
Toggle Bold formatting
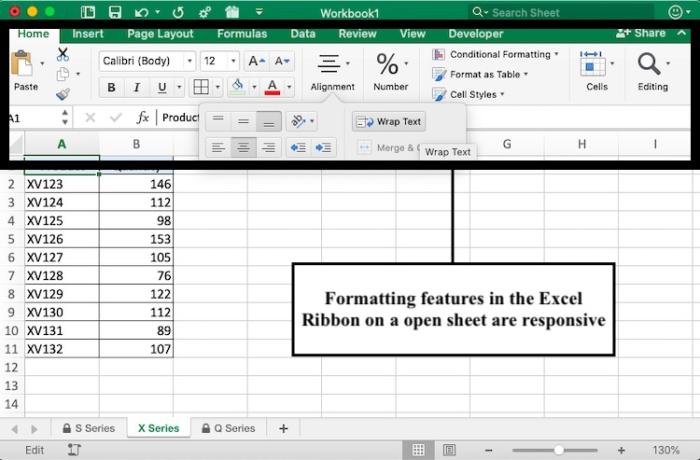pos(111,87)
